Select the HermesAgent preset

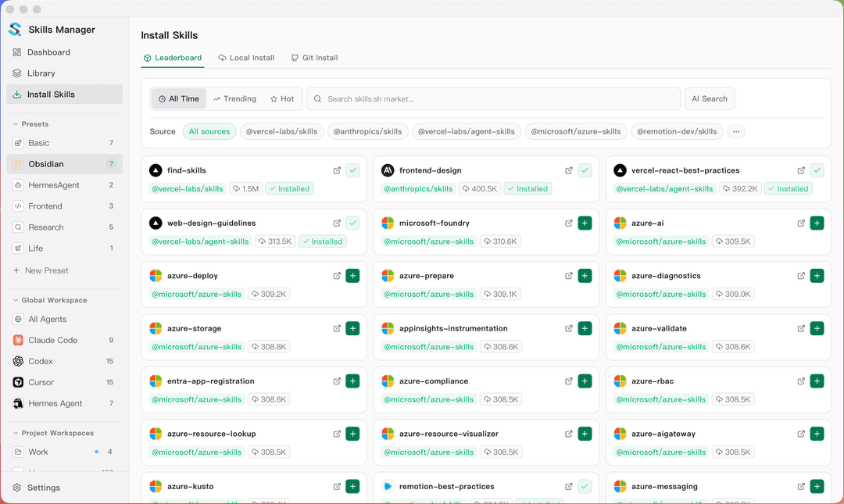[65, 185]
